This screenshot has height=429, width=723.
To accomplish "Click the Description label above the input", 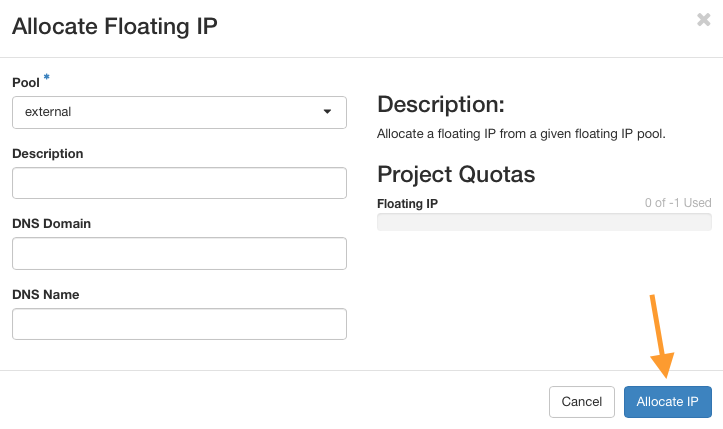I will coord(47,153).
